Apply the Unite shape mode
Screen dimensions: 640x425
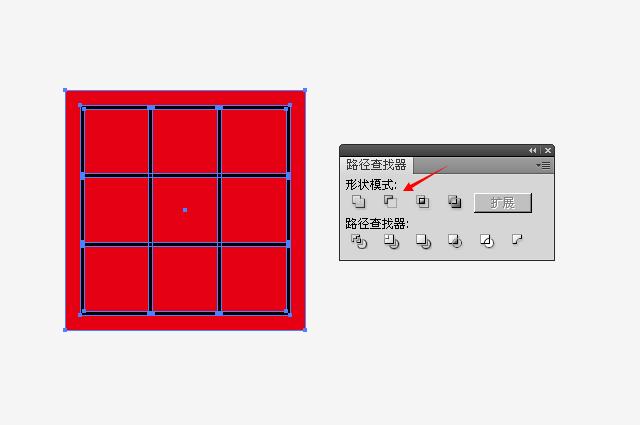point(358,202)
